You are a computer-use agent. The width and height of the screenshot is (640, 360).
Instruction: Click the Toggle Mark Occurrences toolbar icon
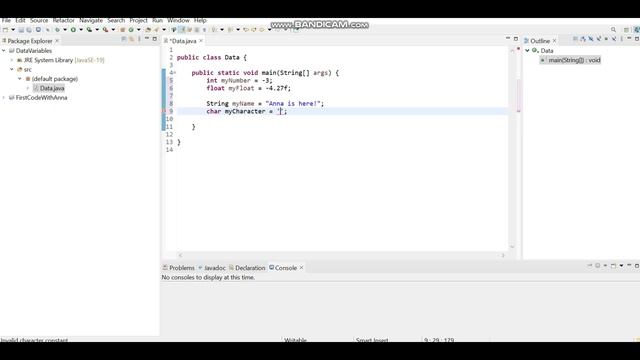182,30
